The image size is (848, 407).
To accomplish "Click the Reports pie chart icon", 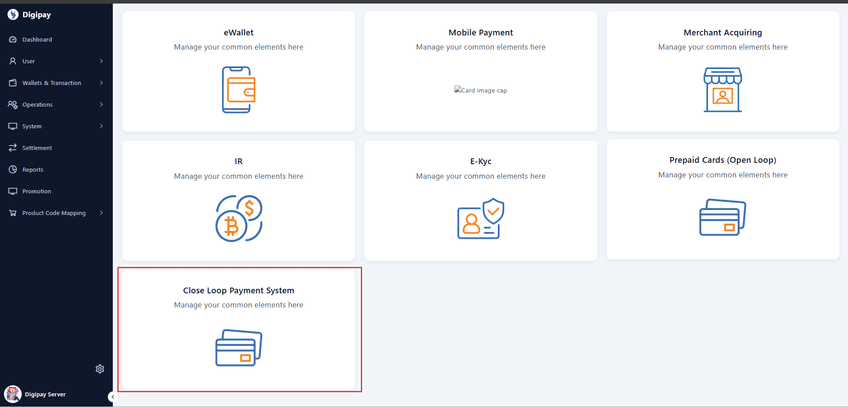I will (13, 169).
